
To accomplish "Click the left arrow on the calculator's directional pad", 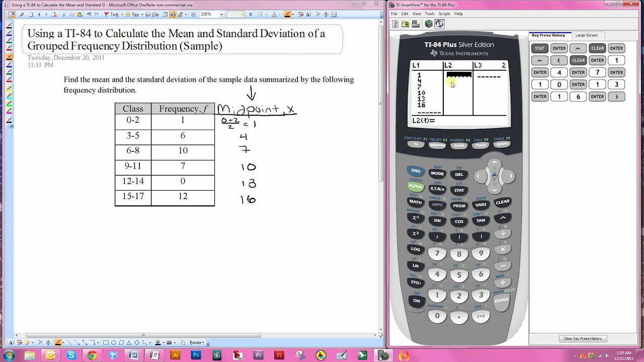I will pyautogui.click(x=480, y=176).
